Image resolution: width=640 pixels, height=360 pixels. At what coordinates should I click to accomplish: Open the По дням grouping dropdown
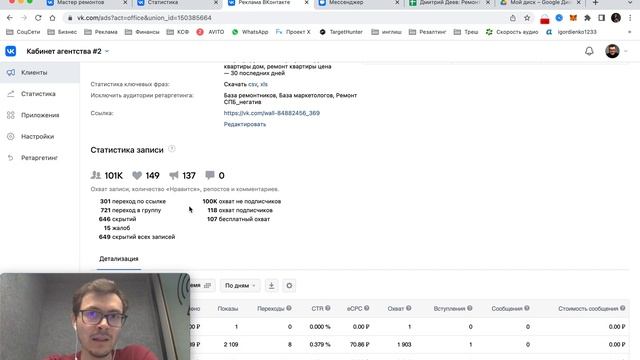click(x=240, y=286)
